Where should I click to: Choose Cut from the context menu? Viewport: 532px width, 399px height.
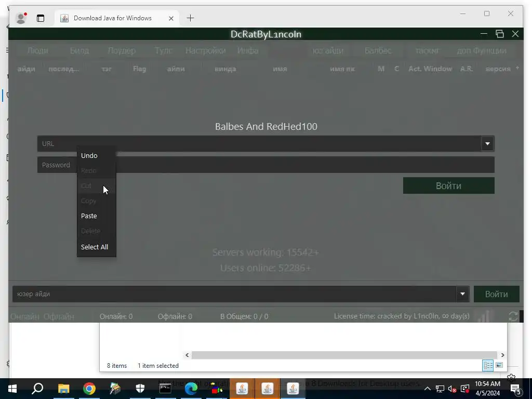point(86,185)
